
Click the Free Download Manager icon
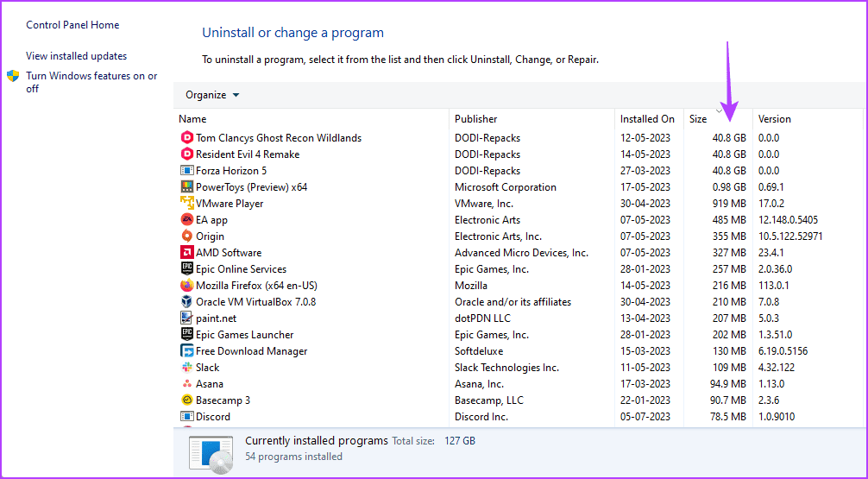(187, 351)
